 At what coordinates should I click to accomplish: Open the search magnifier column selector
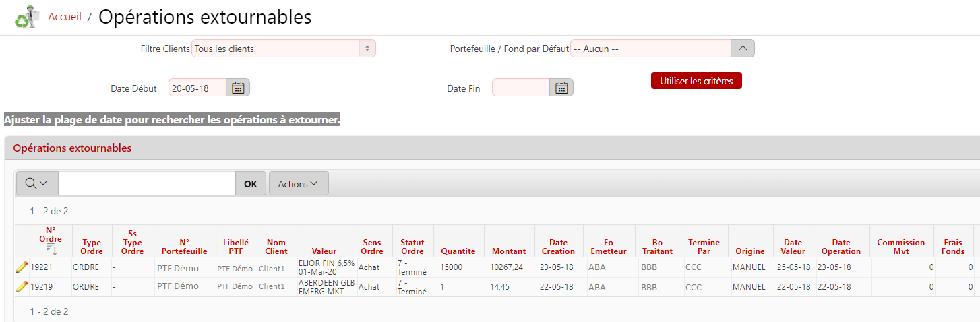(x=36, y=184)
